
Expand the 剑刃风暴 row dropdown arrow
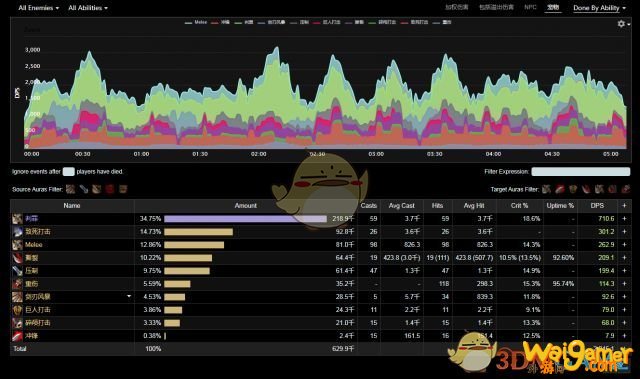pos(129,296)
